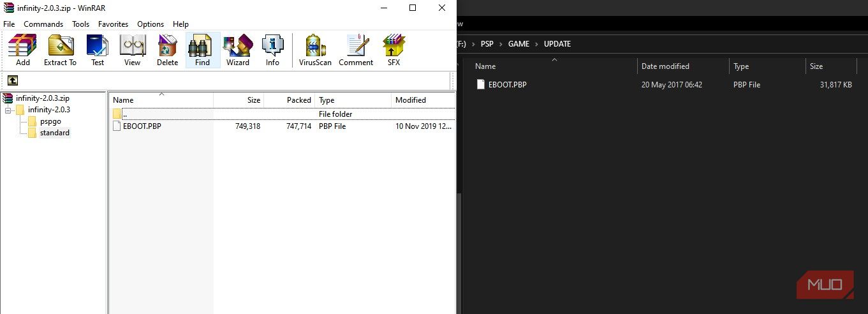Click the parent folder icon in WinRAR list
868x314 pixels.
117,114
